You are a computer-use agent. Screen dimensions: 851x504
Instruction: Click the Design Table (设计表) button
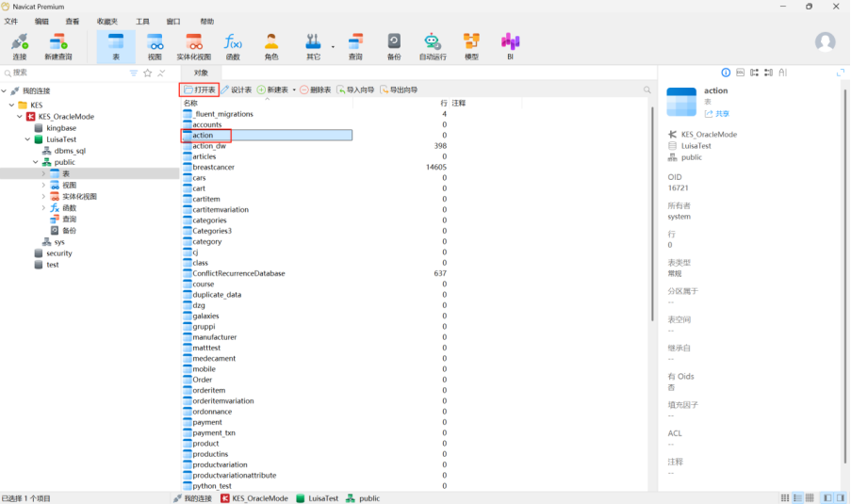pos(236,89)
